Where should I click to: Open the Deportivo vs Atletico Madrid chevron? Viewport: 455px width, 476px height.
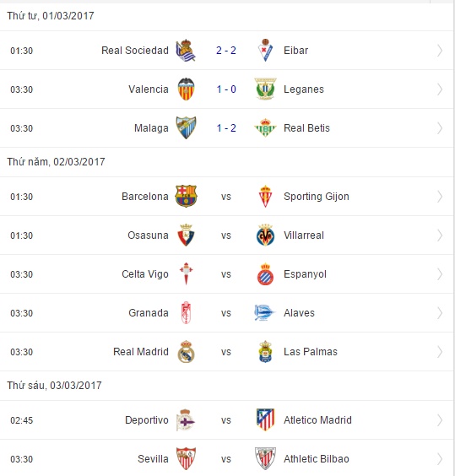point(440,420)
